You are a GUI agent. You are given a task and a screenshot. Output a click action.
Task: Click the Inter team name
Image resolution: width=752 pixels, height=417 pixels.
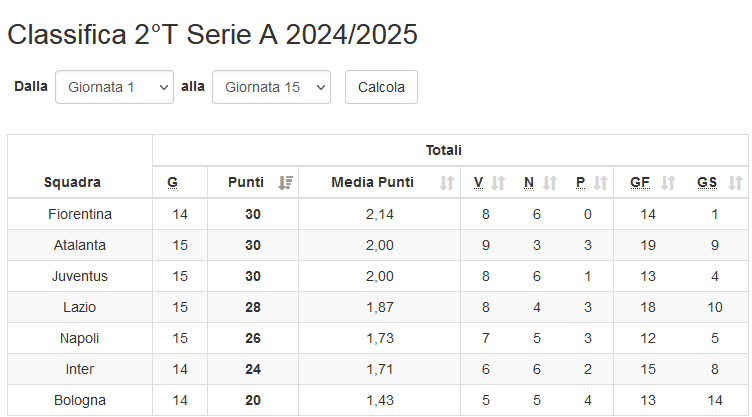tap(80, 369)
